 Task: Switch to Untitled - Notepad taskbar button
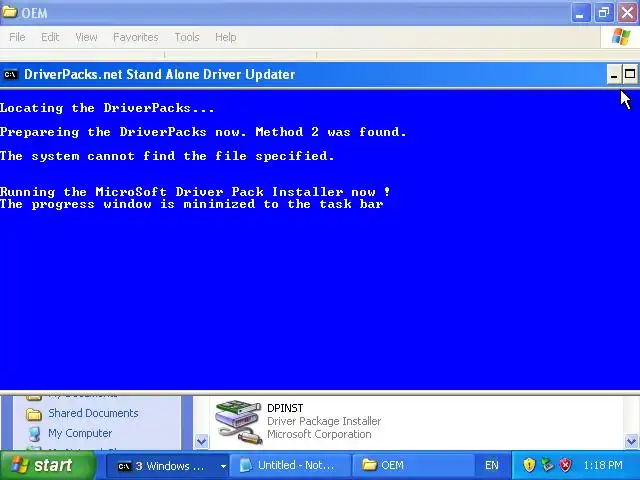(290, 466)
